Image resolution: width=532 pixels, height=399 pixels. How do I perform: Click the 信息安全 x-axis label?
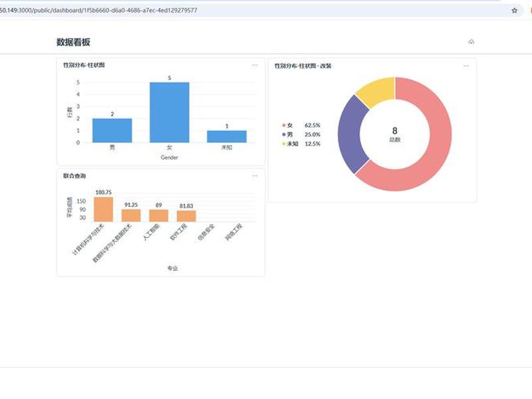pyautogui.click(x=206, y=232)
